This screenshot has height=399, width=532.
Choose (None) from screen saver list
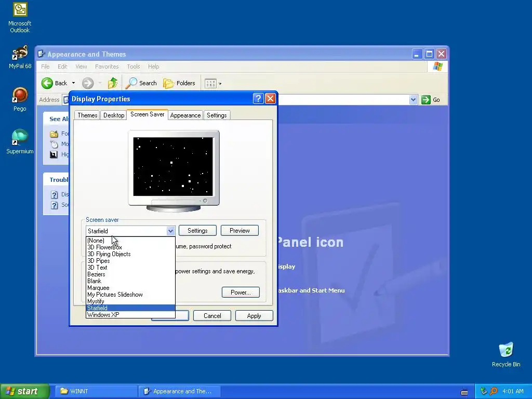(x=130, y=241)
